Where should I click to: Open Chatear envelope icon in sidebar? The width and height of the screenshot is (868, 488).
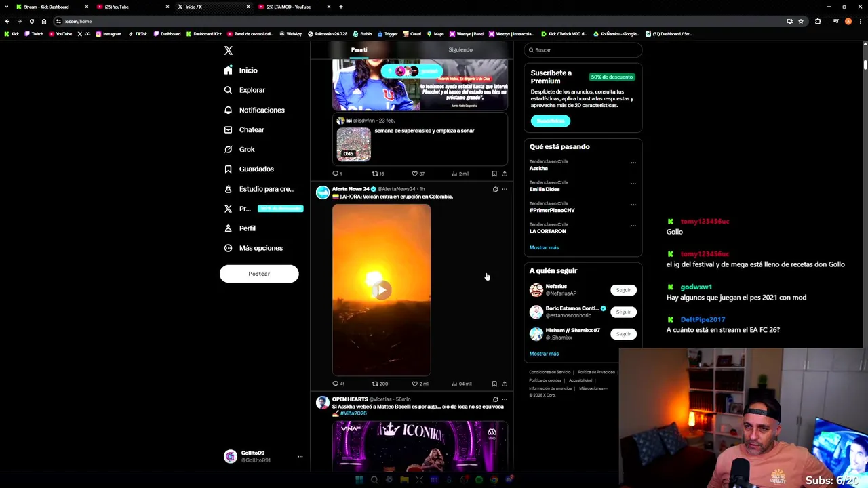pyautogui.click(x=228, y=129)
